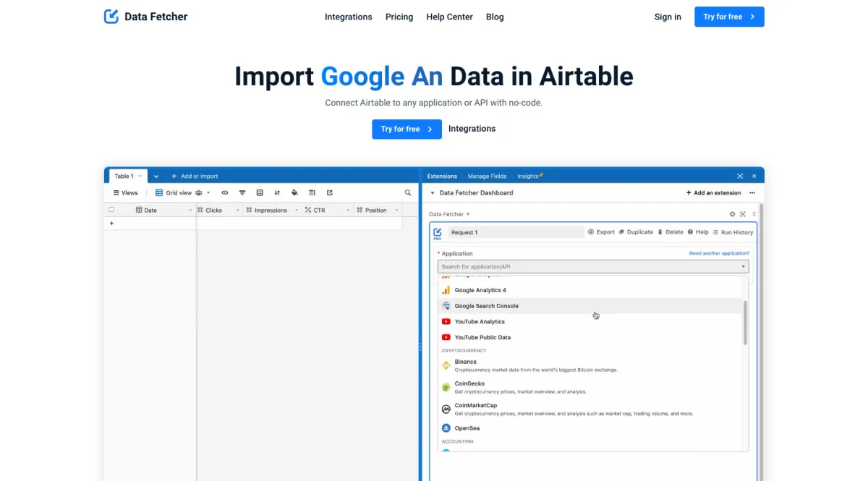Collapse the Data Fetcher Dashboard section

(433, 193)
